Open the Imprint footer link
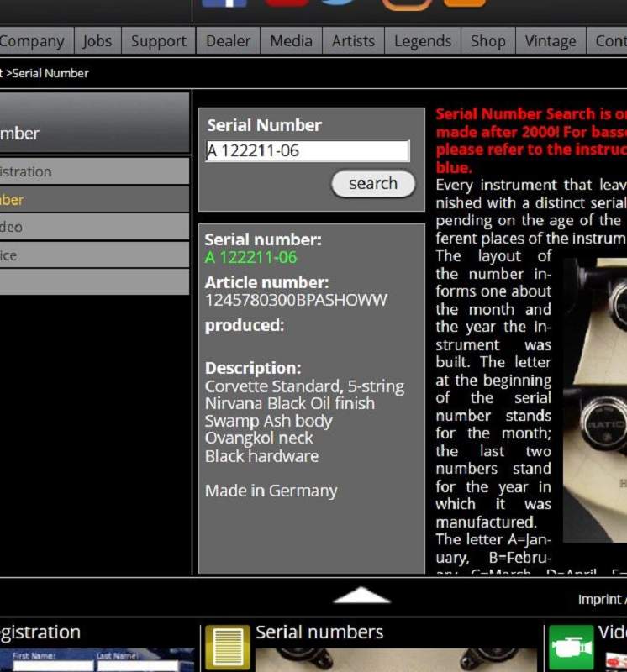This screenshot has height=672, width=627. tap(599, 599)
